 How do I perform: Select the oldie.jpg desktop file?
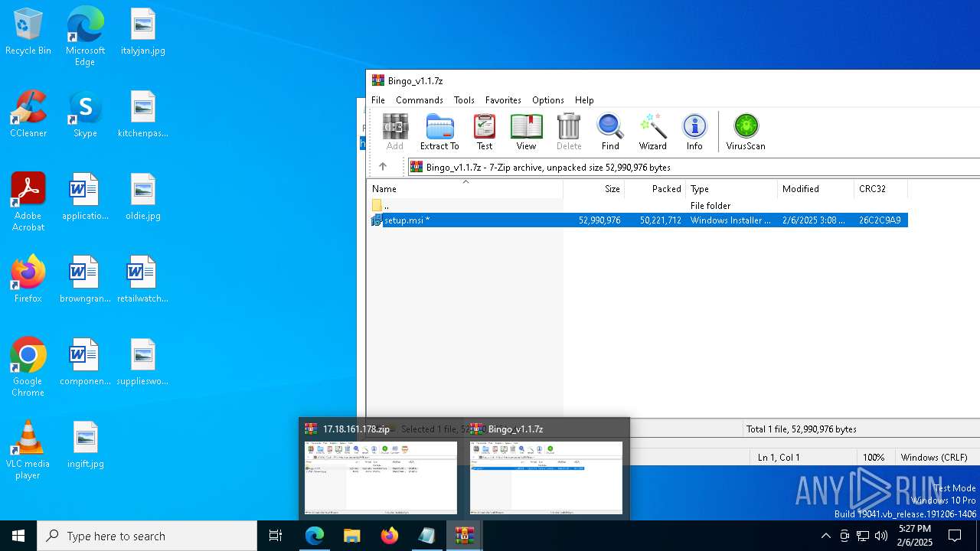(143, 197)
